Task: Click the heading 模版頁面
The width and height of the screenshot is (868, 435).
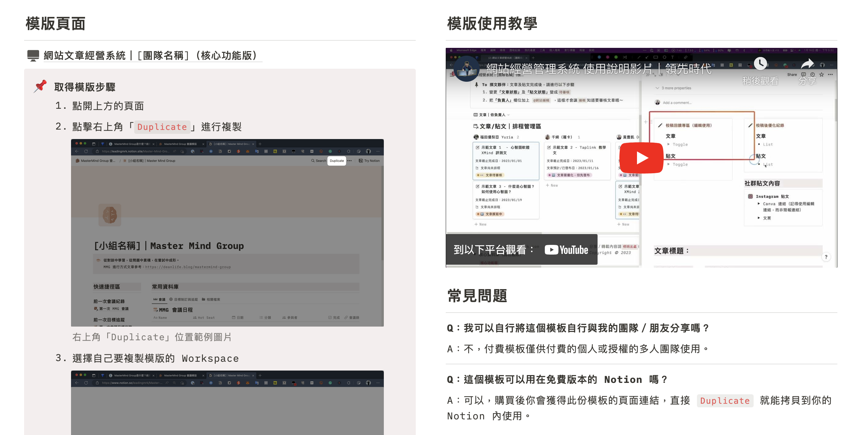Action: 56,23
